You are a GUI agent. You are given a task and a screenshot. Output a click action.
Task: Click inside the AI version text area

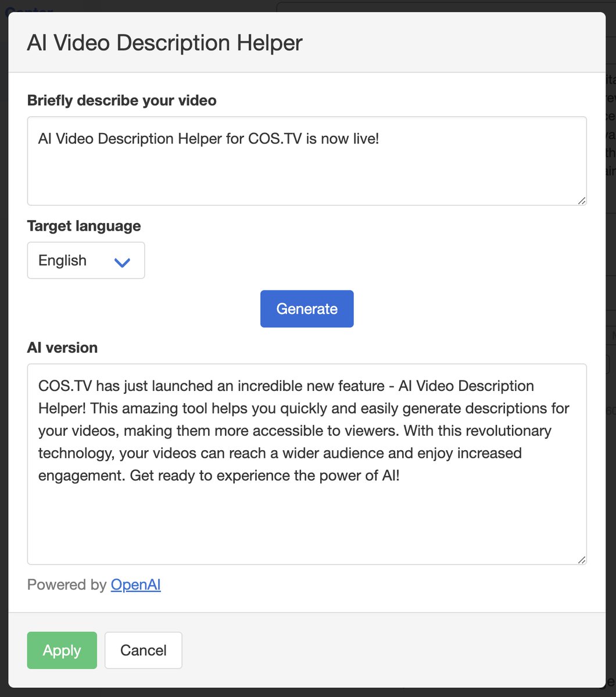click(x=307, y=464)
